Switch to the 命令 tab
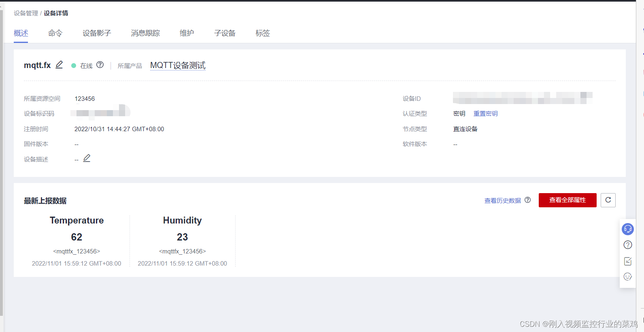Image resolution: width=644 pixels, height=332 pixels. coord(55,33)
